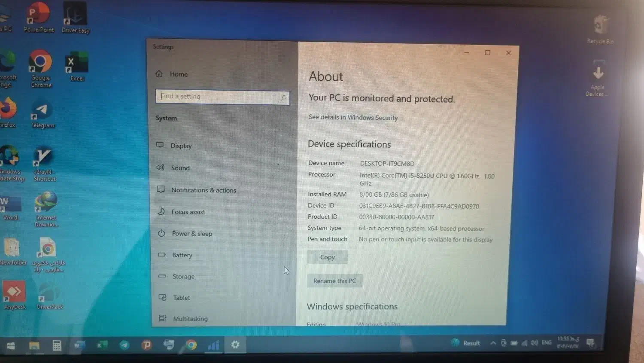The width and height of the screenshot is (644, 363).
Task: Select the New folder desktop icon
Action: click(13, 251)
